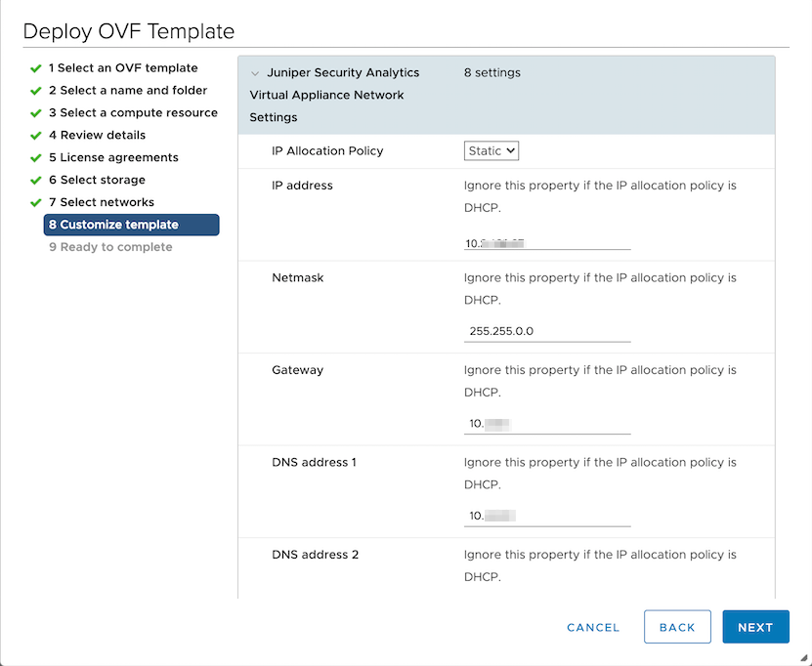This screenshot has width=812, height=666.
Task: Click the Gateway input field
Action: (547, 424)
